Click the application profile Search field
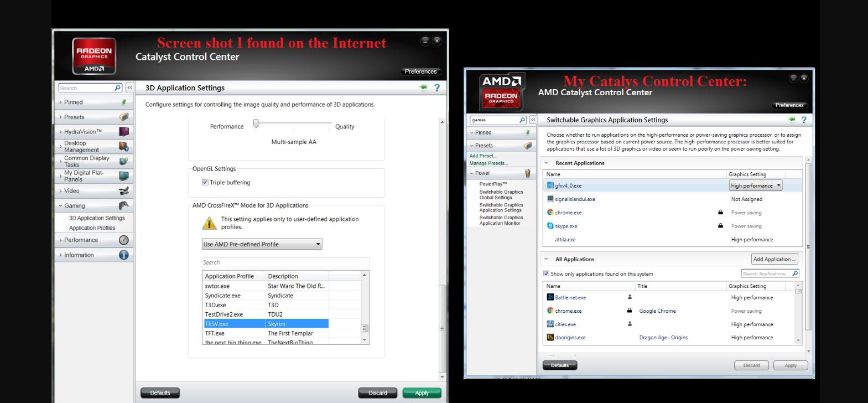This screenshot has height=403, width=868. tap(285, 262)
